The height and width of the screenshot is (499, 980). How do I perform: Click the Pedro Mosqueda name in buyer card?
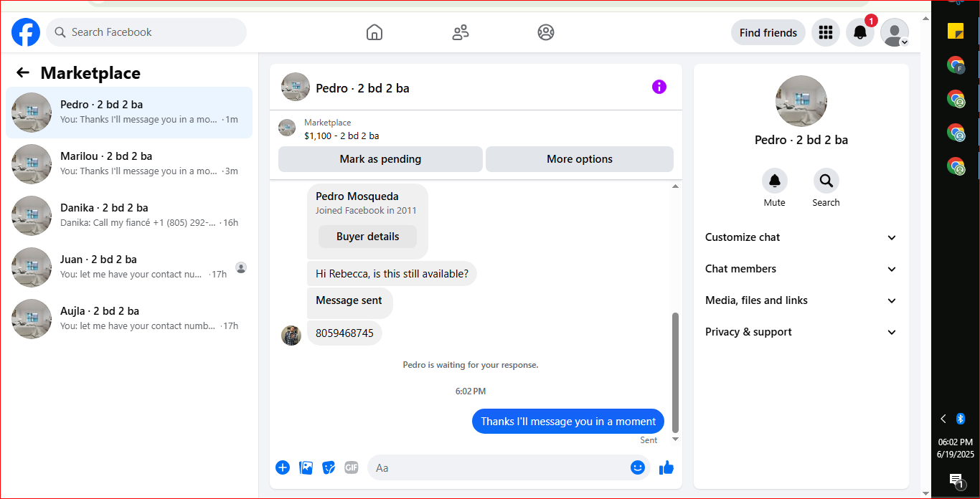[x=357, y=196]
